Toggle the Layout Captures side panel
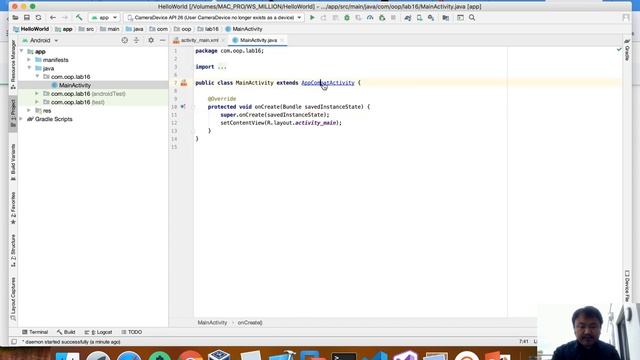This screenshot has height=360, width=640. (x=13, y=299)
